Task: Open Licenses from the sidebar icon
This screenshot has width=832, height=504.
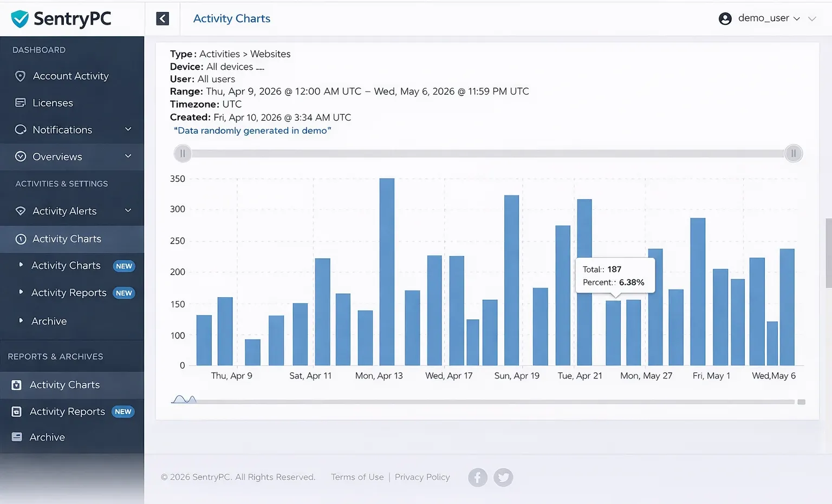Action: click(21, 102)
